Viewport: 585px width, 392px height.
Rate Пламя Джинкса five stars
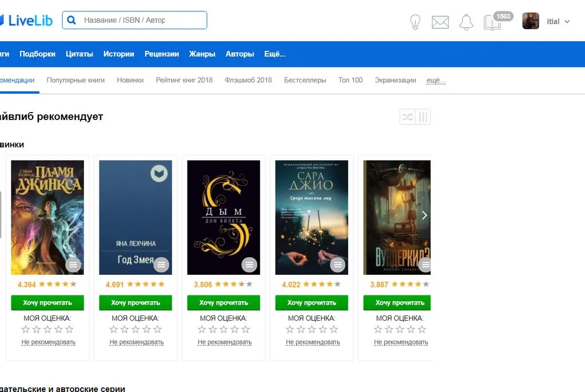pyautogui.click(x=69, y=329)
